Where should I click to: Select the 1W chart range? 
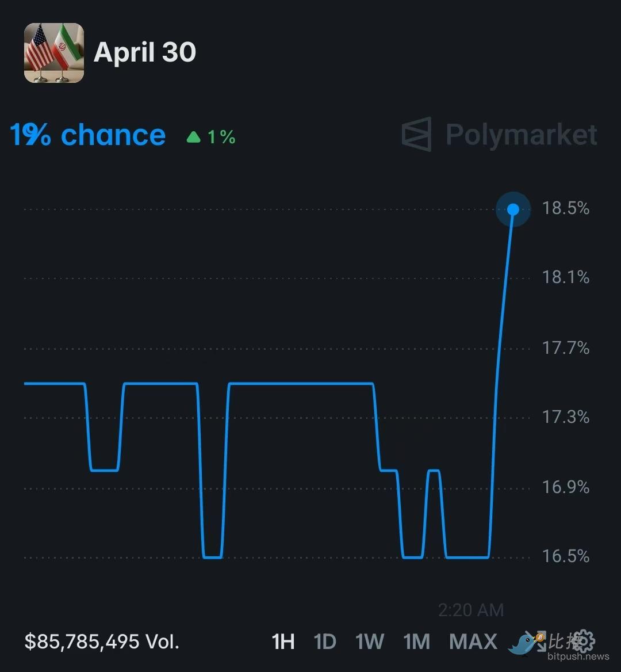(x=369, y=641)
